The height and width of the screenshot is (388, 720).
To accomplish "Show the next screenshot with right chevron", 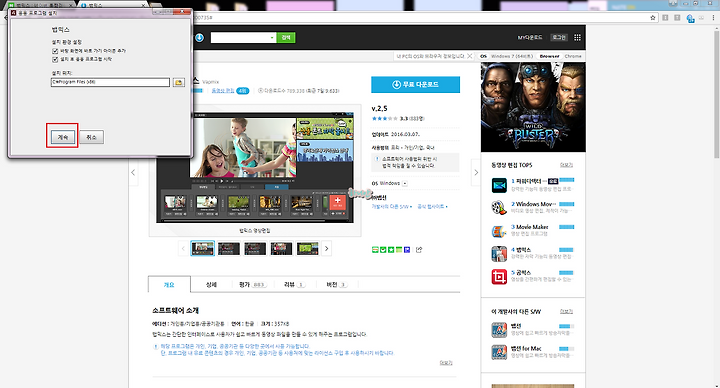I will [x=476, y=173].
